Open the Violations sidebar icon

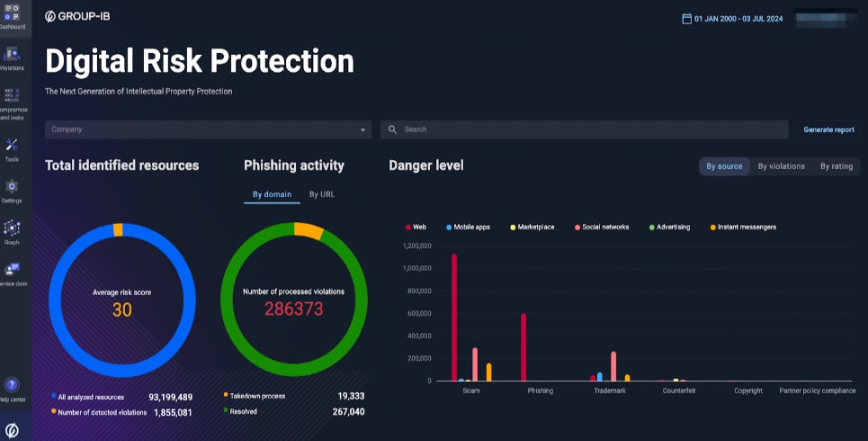12,54
